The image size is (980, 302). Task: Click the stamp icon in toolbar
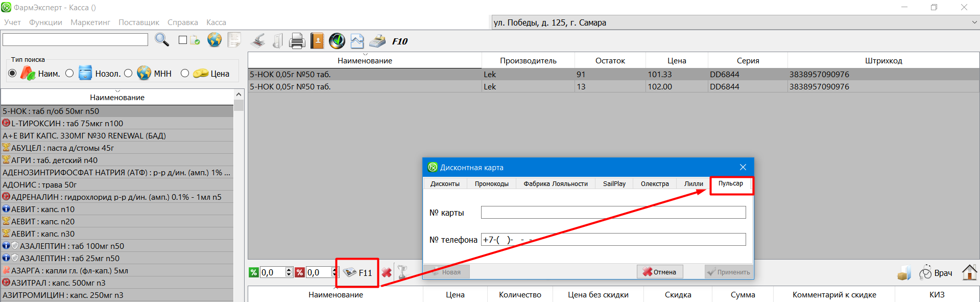pyautogui.click(x=258, y=41)
